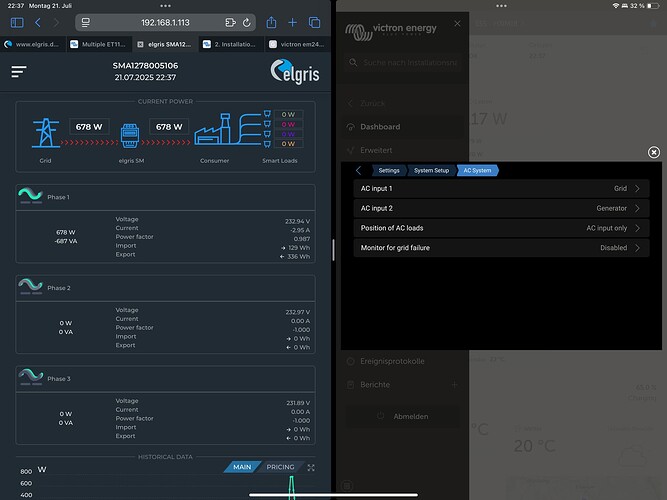Open a new Safari tab with plus
The width and height of the screenshot is (667, 500).
click(293, 23)
